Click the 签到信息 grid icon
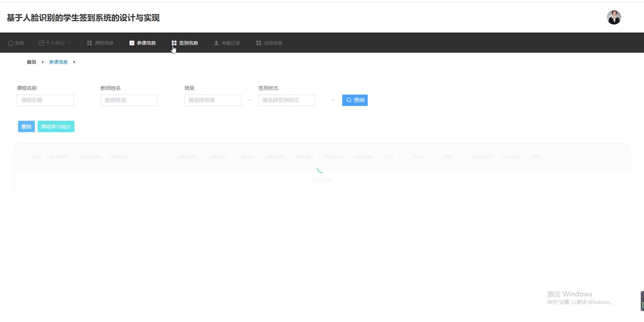 coord(174,43)
